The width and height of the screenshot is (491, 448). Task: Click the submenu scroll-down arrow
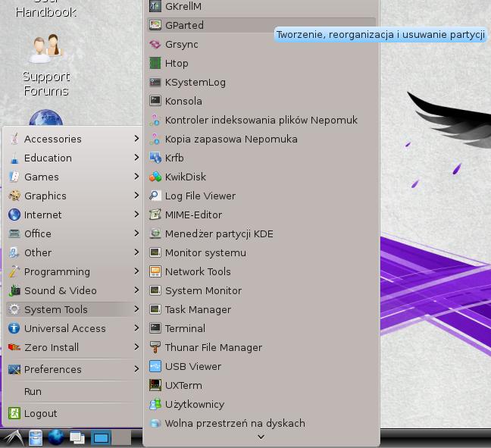point(261,437)
